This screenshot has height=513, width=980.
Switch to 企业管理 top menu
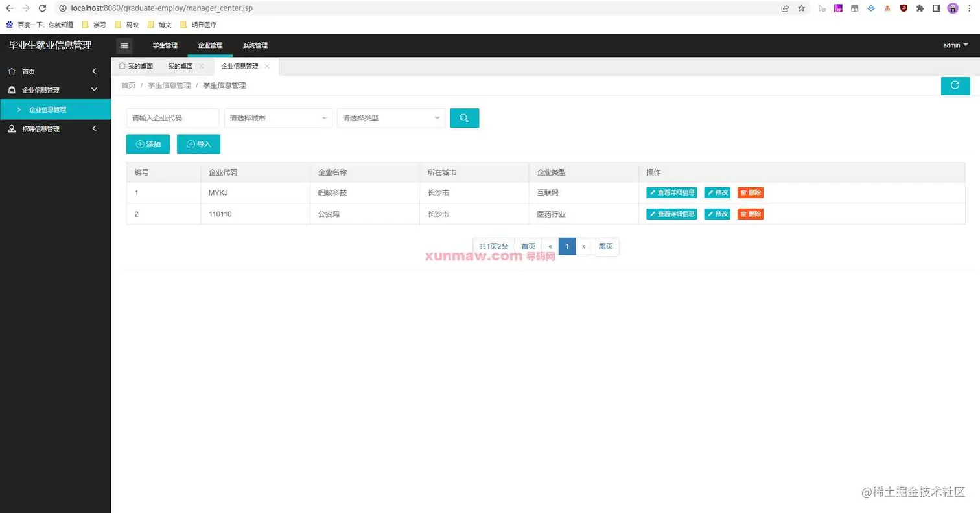click(210, 45)
